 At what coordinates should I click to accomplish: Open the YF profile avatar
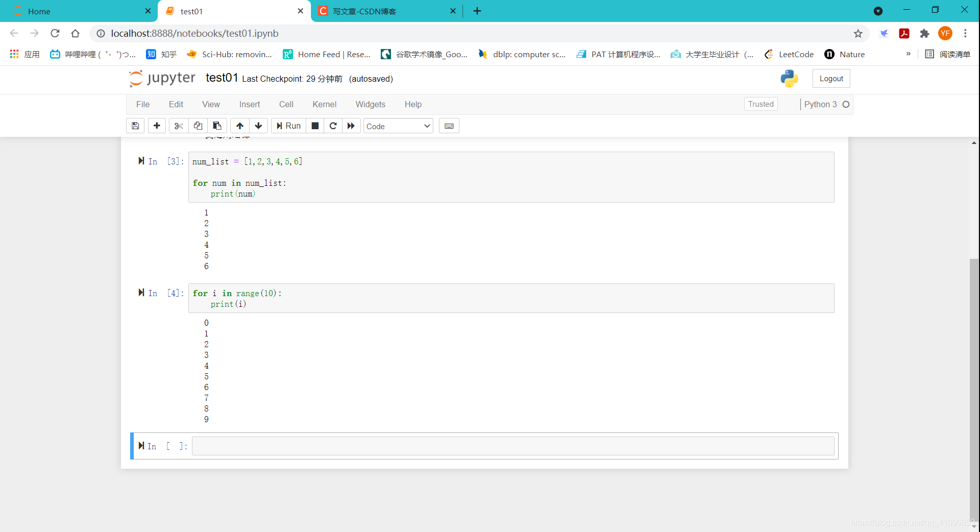tap(945, 33)
